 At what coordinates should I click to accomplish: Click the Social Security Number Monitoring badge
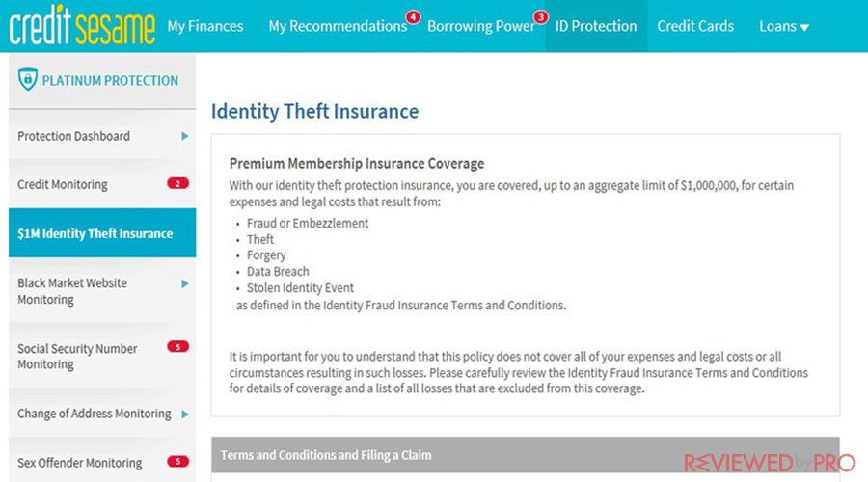click(x=177, y=347)
